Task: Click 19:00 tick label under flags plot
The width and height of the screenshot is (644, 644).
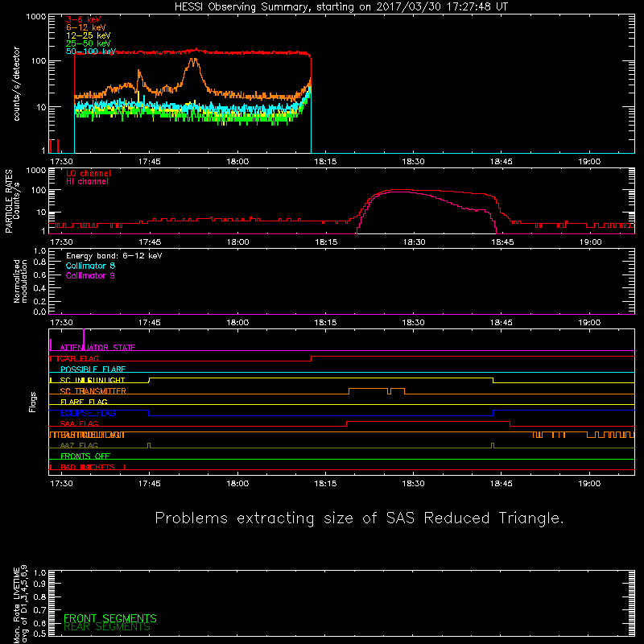Action: click(x=589, y=484)
